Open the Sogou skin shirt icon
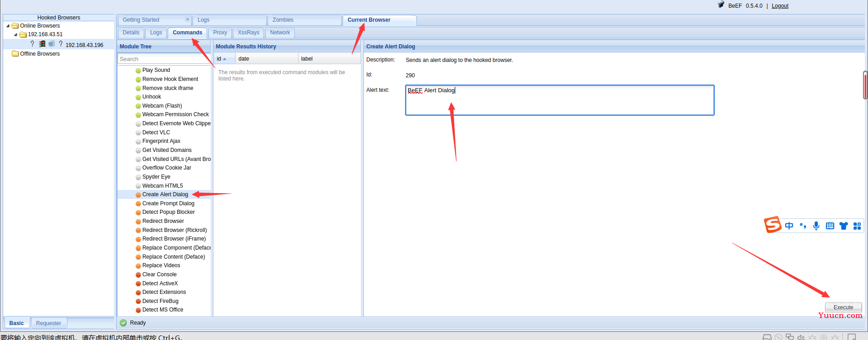The image size is (868, 340). click(844, 226)
